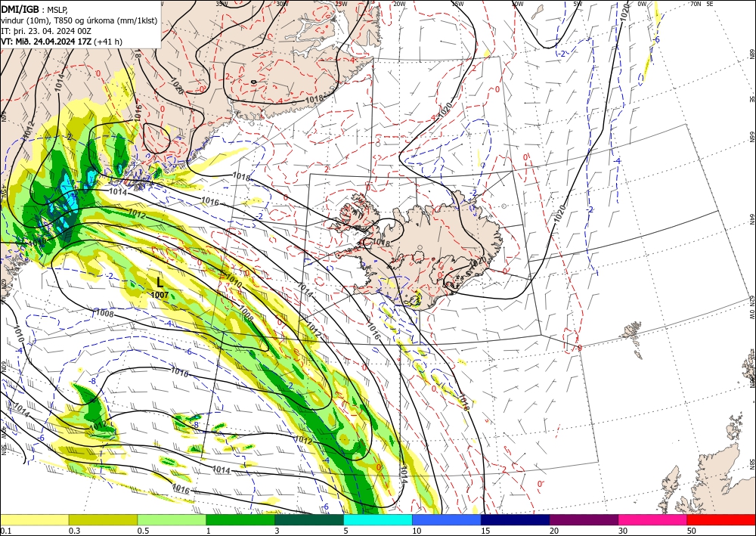Screen dimensions: 756x536
Task: Pick the blue 10–15 legend swatch
Action: point(447,519)
